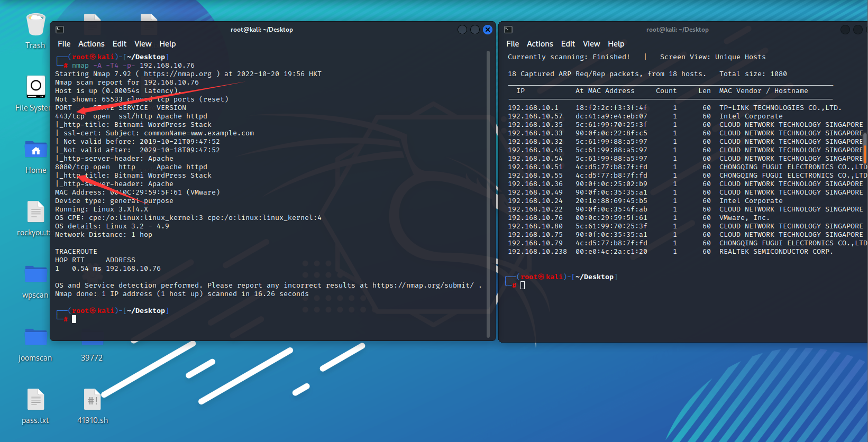Click 'Network Distance: 1 hop' text
This screenshot has width=868, height=442.
click(104, 235)
